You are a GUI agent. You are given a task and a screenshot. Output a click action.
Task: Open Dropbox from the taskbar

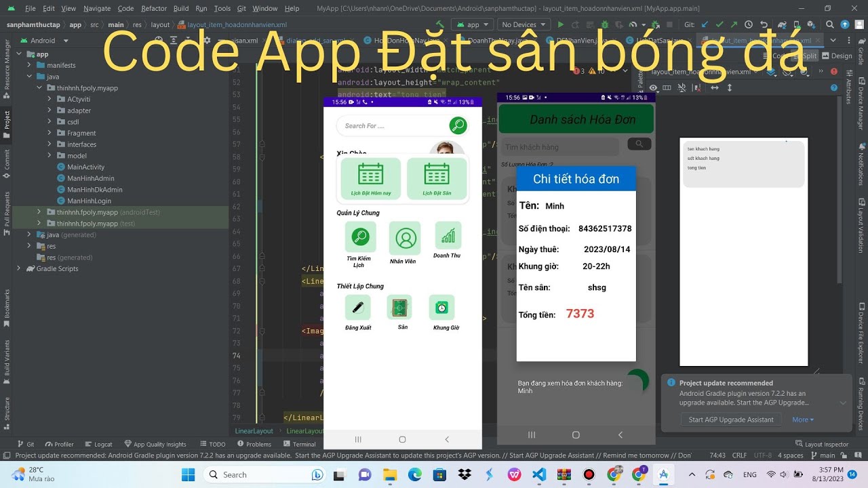465,474
